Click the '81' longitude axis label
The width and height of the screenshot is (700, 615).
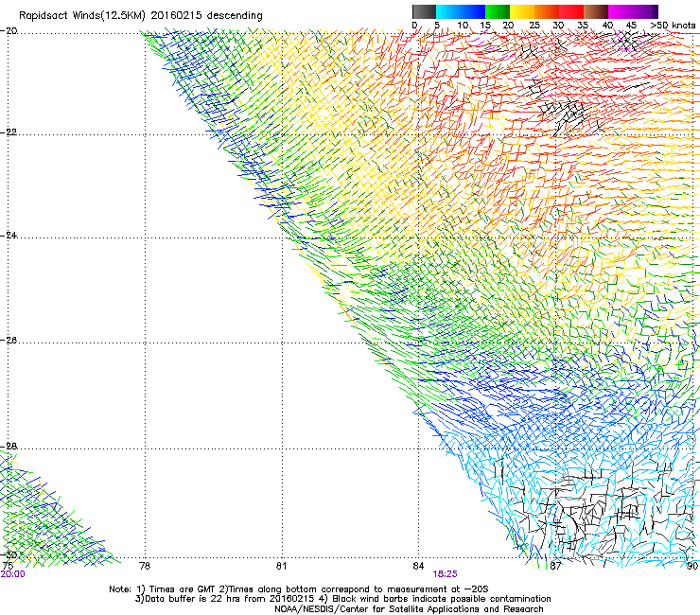pyautogui.click(x=281, y=566)
